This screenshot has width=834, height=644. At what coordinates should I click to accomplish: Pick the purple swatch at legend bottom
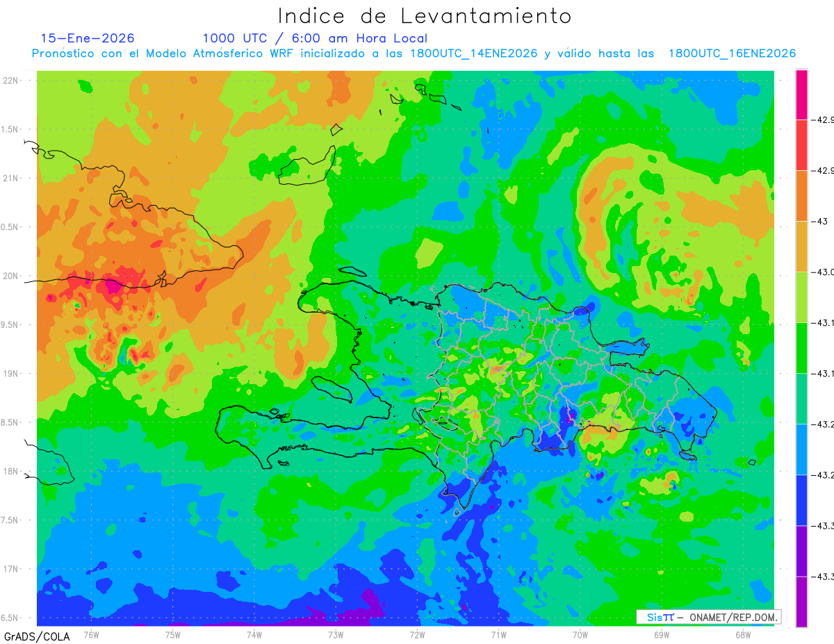(801, 602)
